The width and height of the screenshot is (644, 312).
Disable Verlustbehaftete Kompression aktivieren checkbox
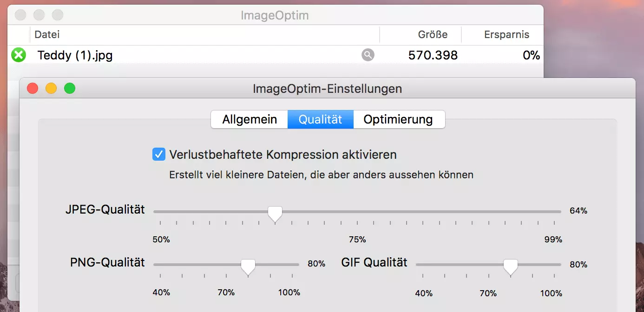[159, 154]
